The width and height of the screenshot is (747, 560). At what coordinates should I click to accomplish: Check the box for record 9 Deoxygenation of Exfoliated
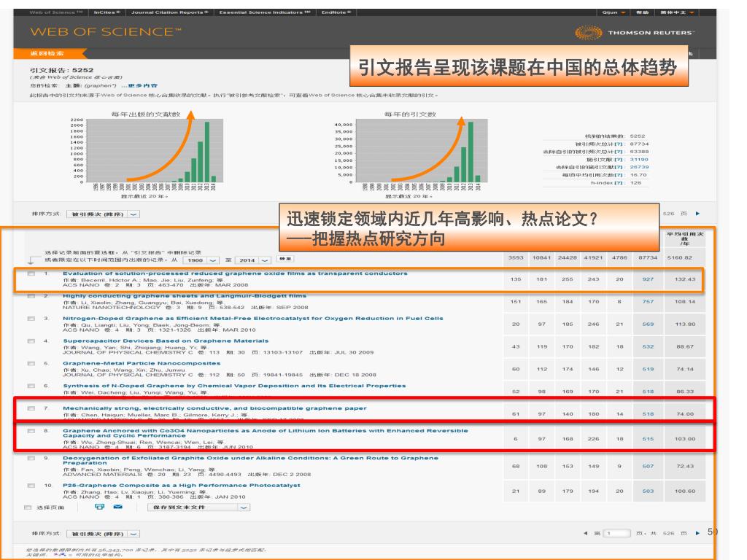31,458
